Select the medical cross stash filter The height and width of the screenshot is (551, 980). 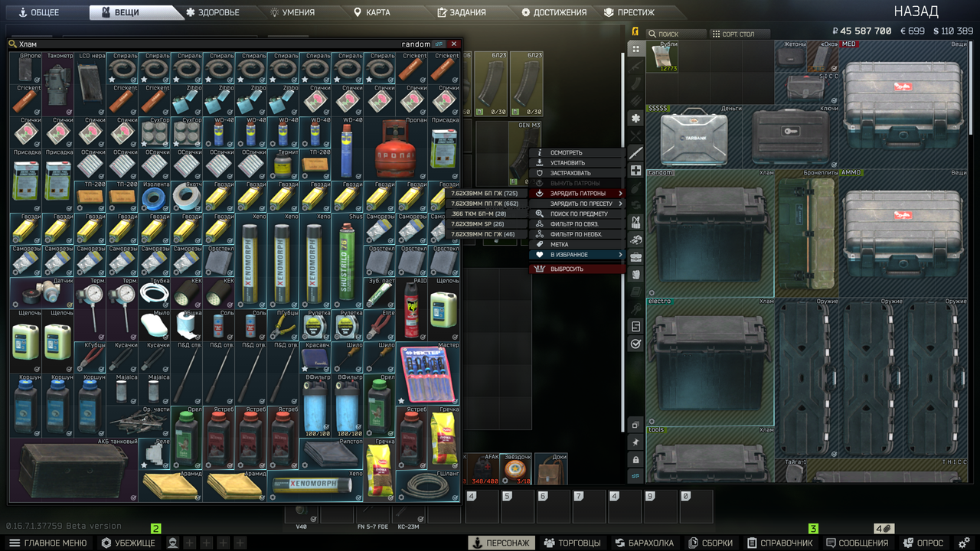coord(635,170)
